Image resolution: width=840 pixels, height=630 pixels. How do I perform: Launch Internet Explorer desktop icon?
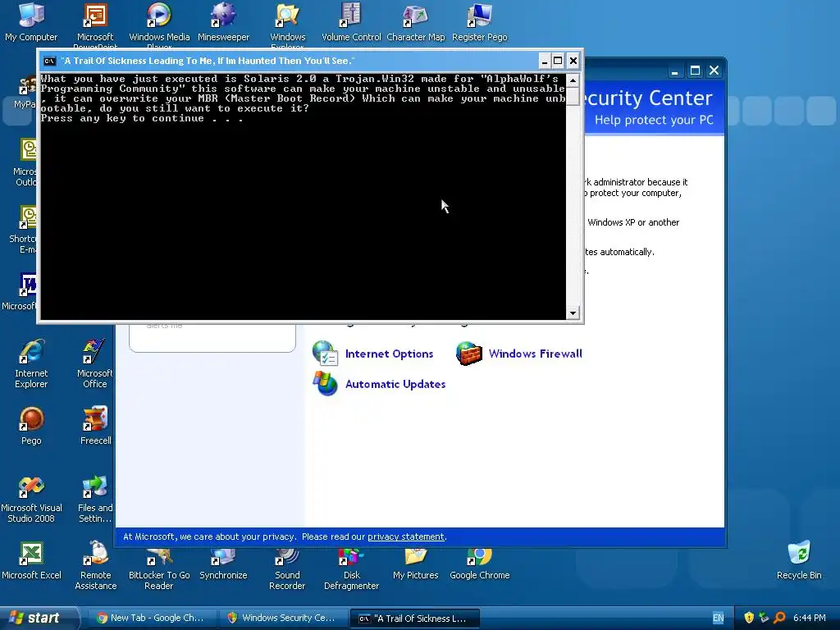coord(31,363)
